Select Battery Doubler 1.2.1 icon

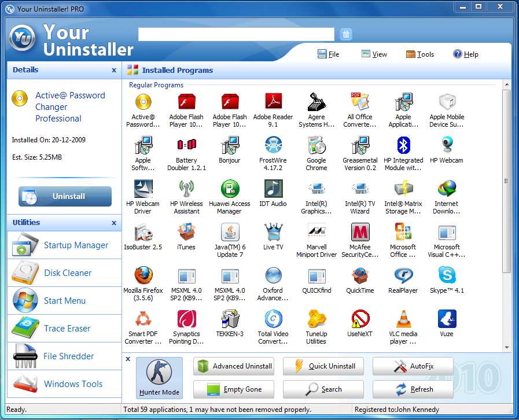pyautogui.click(x=187, y=145)
